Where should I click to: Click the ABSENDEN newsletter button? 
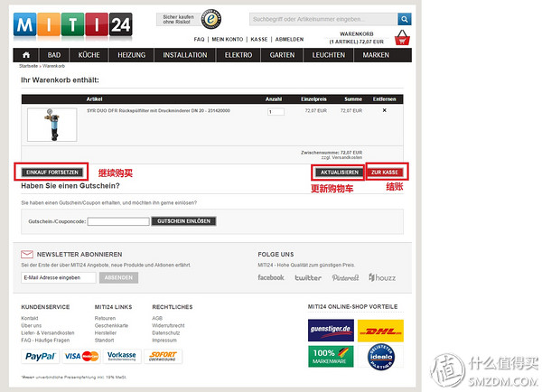click(118, 277)
